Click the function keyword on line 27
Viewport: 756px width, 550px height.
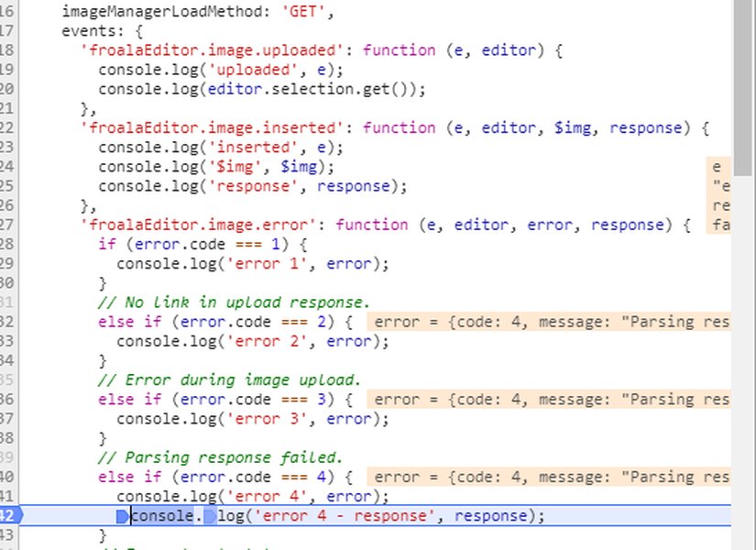pos(372,225)
